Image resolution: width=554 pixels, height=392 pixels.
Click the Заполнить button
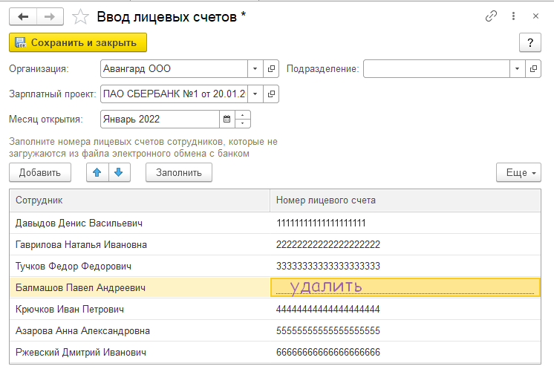click(x=178, y=172)
